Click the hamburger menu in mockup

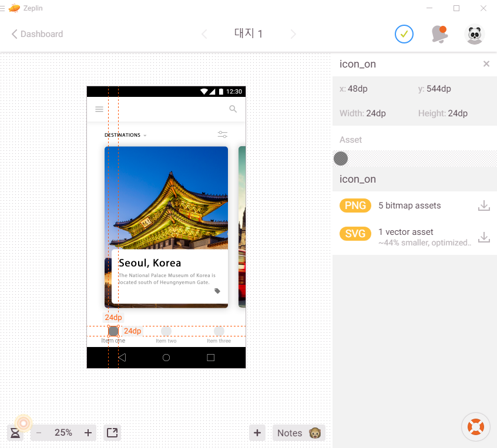[x=99, y=109]
